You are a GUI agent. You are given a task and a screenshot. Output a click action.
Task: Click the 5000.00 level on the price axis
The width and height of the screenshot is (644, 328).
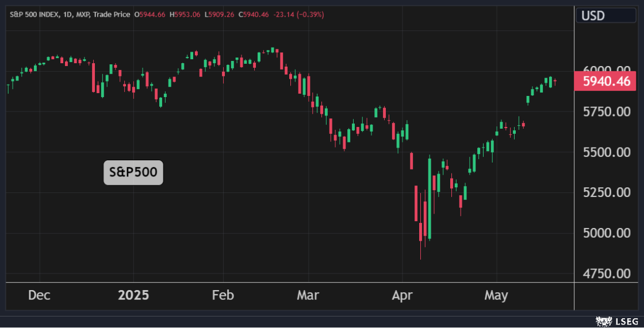(x=607, y=233)
